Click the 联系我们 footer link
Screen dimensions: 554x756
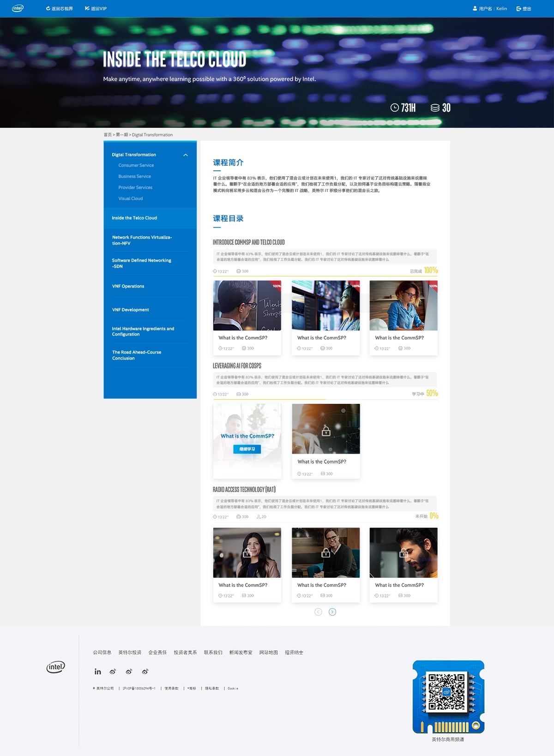click(213, 653)
